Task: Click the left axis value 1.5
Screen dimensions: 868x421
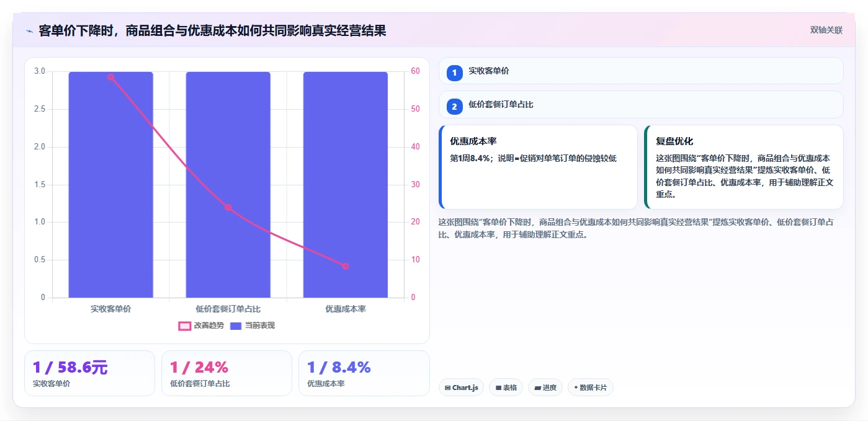Action: pos(40,185)
